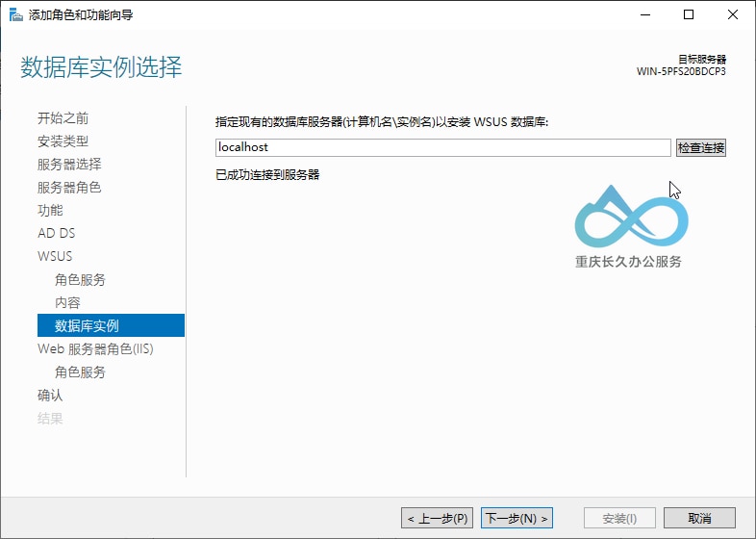Open the 确认 step

click(50, 396)
